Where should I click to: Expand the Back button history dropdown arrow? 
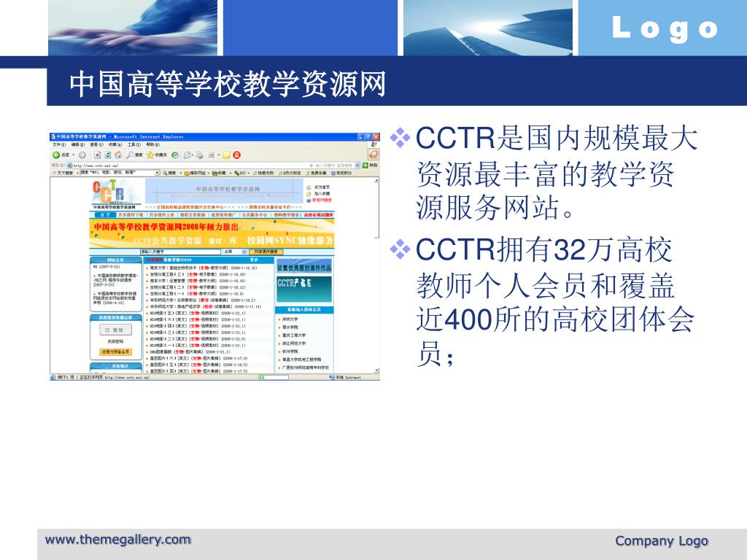pos(74,155)
